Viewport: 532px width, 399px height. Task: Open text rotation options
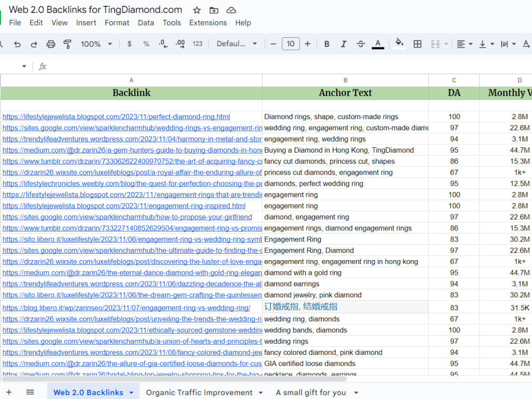click(527, 44)
